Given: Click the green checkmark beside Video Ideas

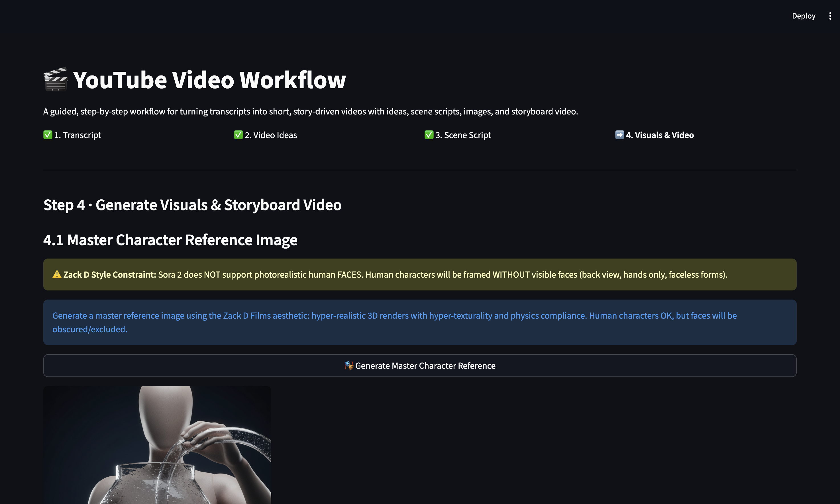Looking at the screenshot, I should point(238,135).
